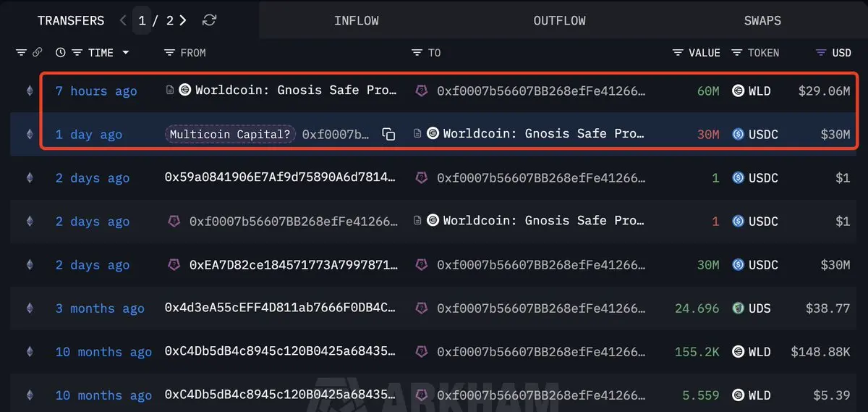Switch to the OUTFLOW tab

[560, 21]
